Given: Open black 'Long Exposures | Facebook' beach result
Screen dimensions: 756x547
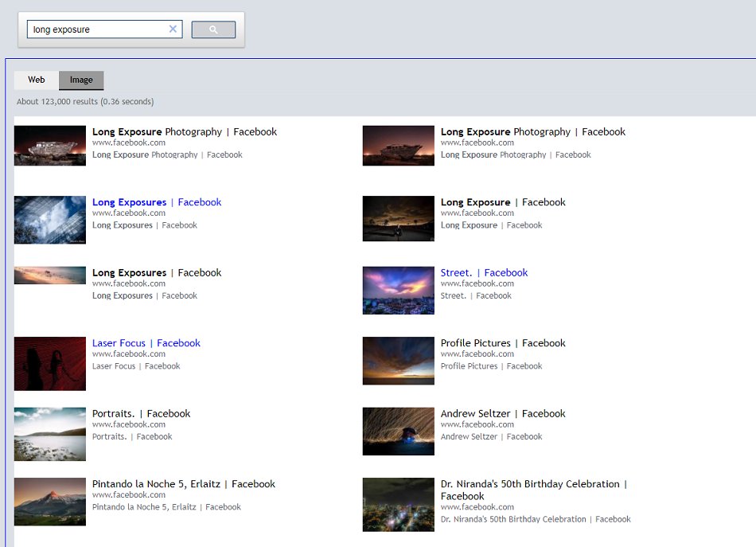Looking at the screenshot, I should pyautogui.click(x=157, y=272).
